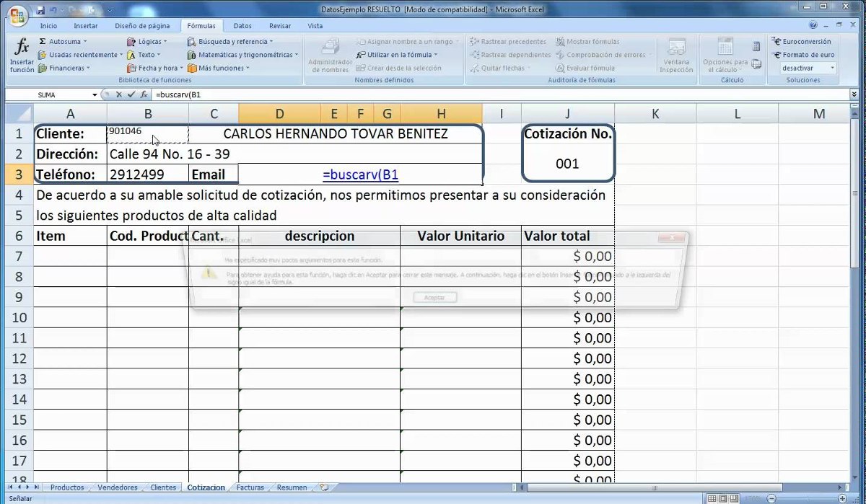
Task: Switch to the Facturas sheet tab
Action: [x=250, y=487]
